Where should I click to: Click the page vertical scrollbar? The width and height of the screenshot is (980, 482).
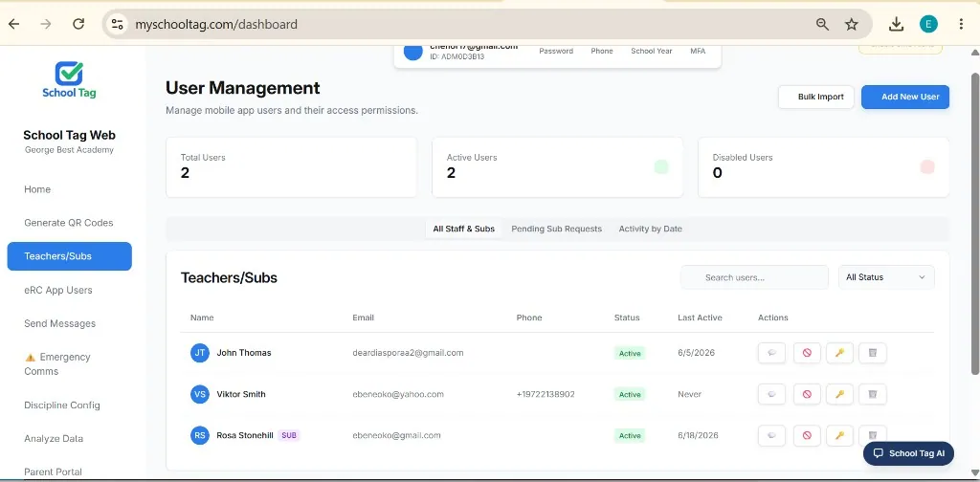point(975,225)
